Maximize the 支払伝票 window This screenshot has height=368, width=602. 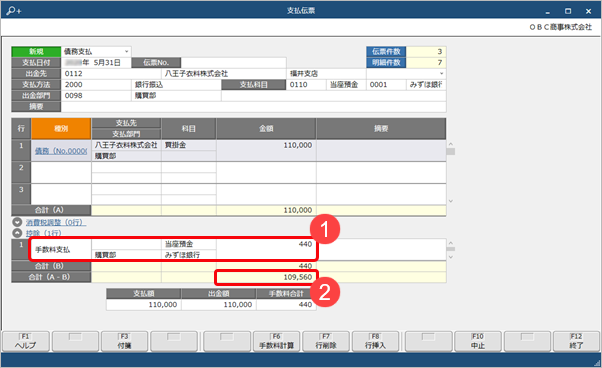(x=568, y=11)
